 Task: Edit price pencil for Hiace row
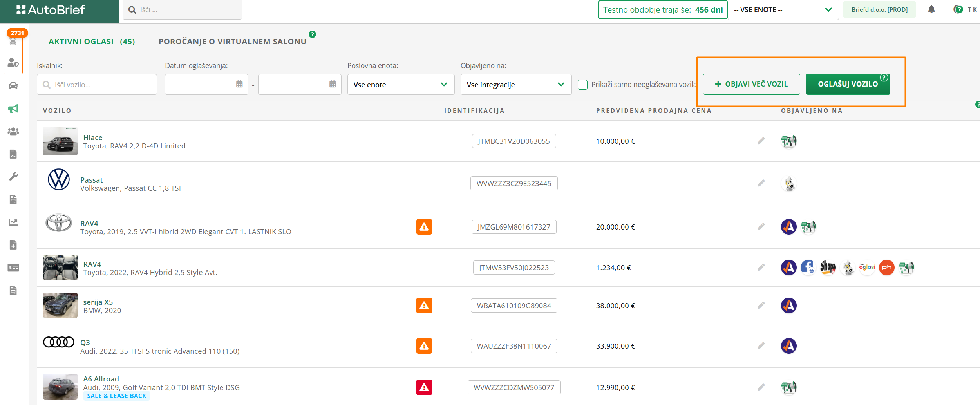coord(761,141)
